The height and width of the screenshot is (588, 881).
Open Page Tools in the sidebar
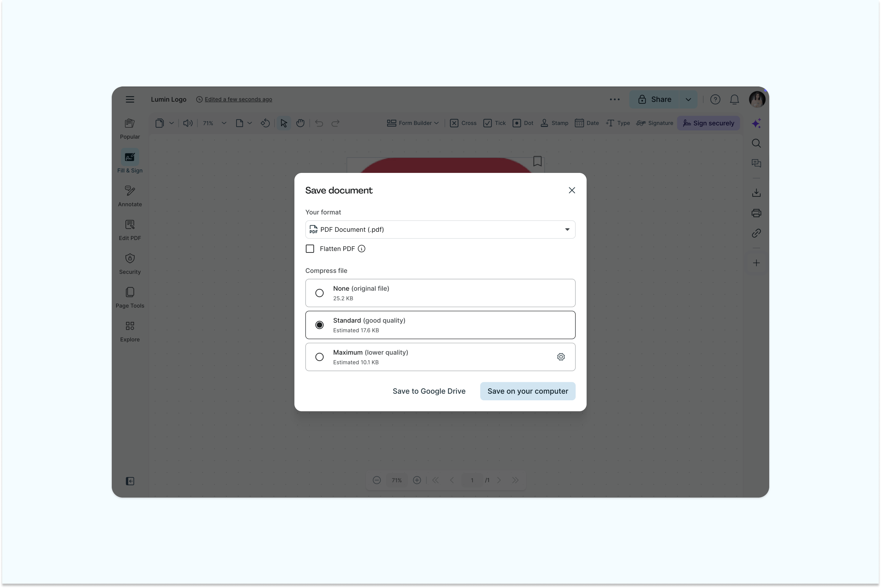point(130,297)
